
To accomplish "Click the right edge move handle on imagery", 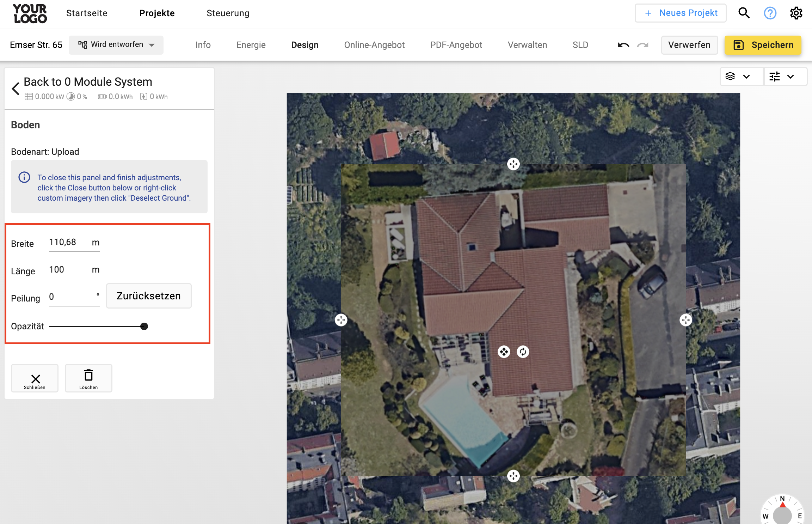I will point(686,320).
